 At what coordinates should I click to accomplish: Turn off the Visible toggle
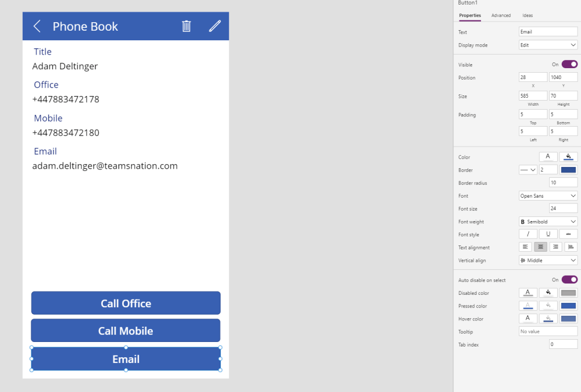(x=569, y=65)
